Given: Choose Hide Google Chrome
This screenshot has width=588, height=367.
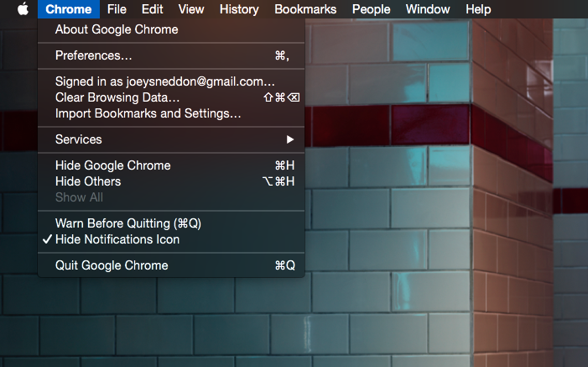Looking at the screenshot, I should [112, 165].
